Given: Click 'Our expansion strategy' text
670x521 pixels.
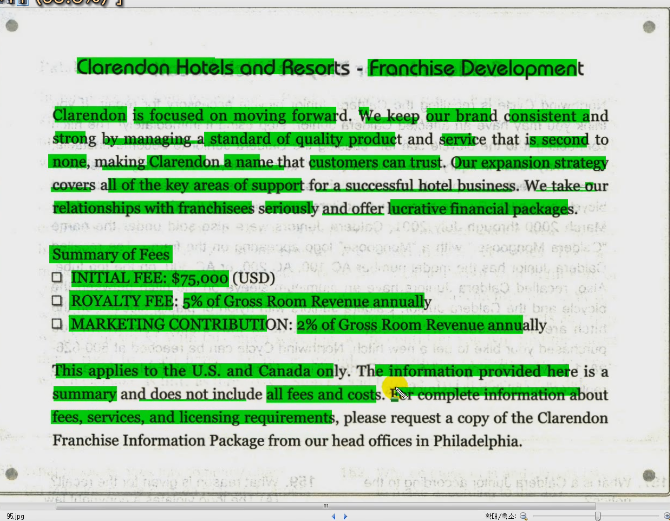Looking at the screenshot, I should coord(529,163).
